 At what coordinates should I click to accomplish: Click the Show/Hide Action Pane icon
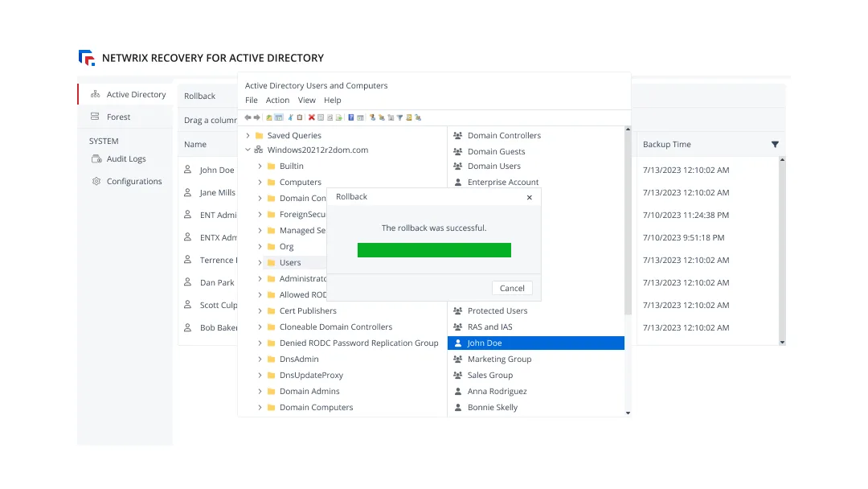click(360, 117)
